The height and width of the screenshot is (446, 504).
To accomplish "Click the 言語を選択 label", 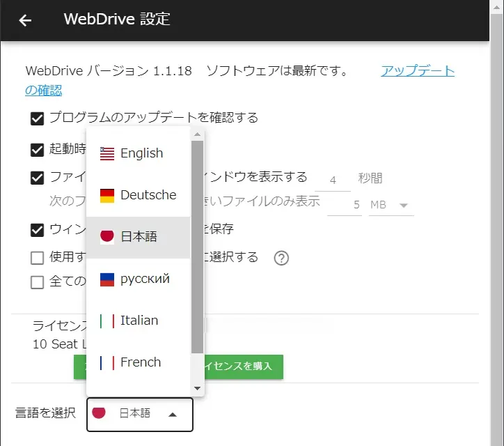I will [45, 413].
